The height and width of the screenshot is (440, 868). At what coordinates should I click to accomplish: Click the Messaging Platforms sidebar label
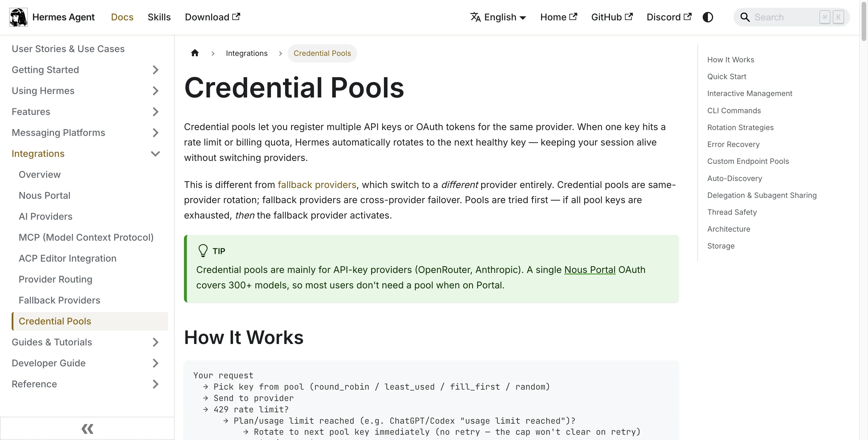click(58, 132)
